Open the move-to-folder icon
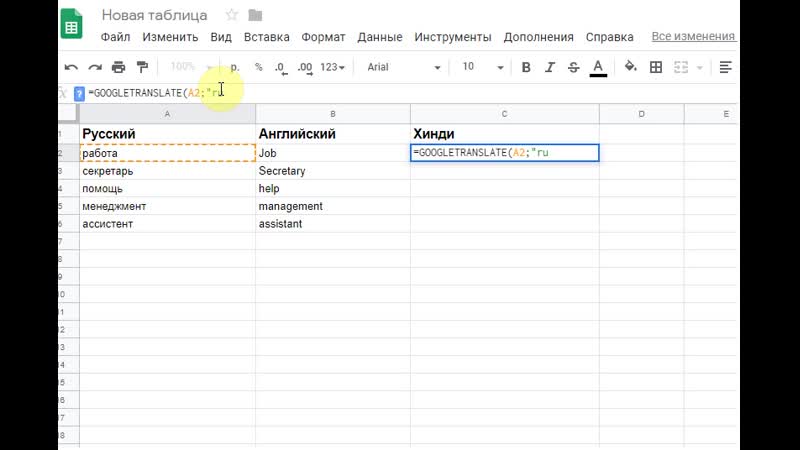 pos(255,15)
